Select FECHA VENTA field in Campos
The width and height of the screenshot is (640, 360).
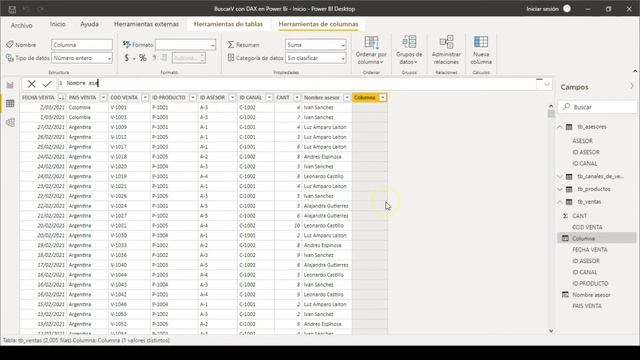point(589,250)
